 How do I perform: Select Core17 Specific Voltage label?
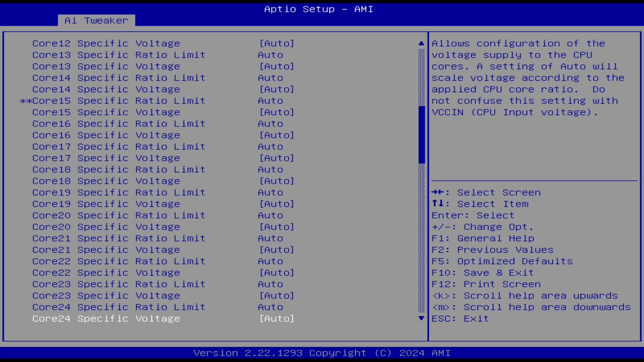[x=106, y=158]
